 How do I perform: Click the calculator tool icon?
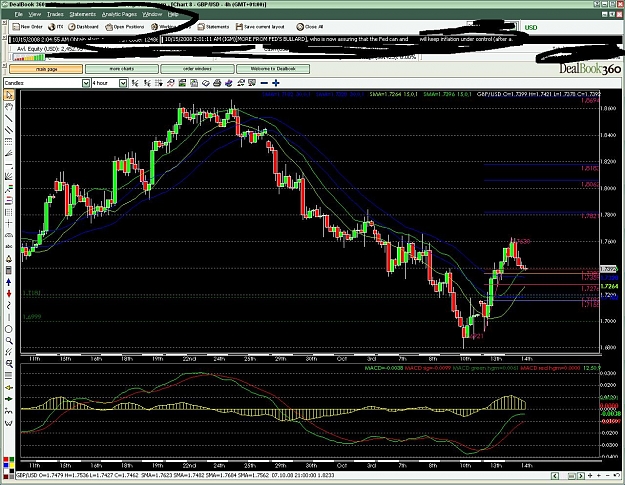(x=9, y=271)
